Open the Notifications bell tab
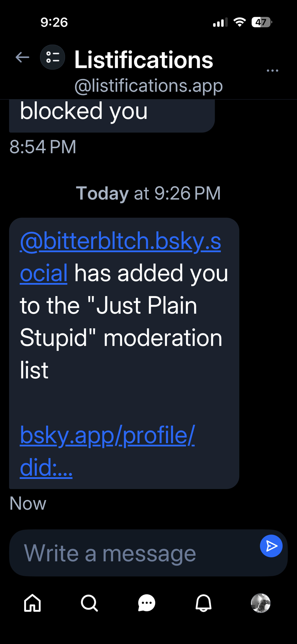297x644 pixels. tap(204, 603)
